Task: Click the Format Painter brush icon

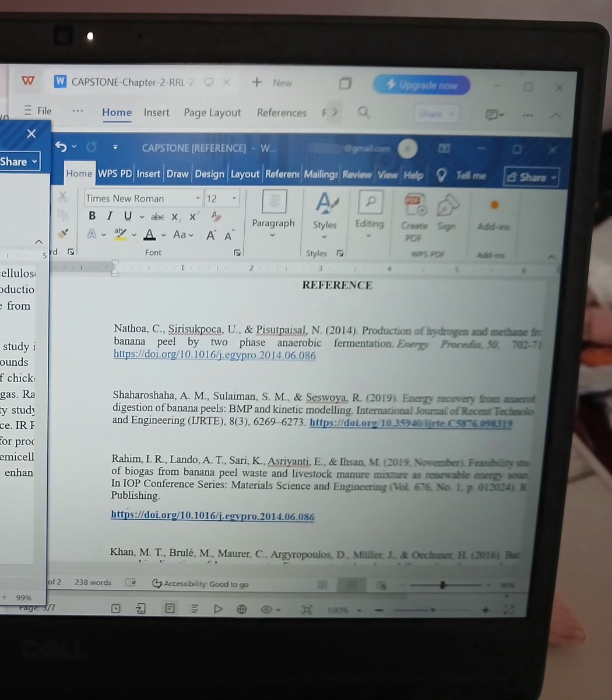Action: point(63,234)
